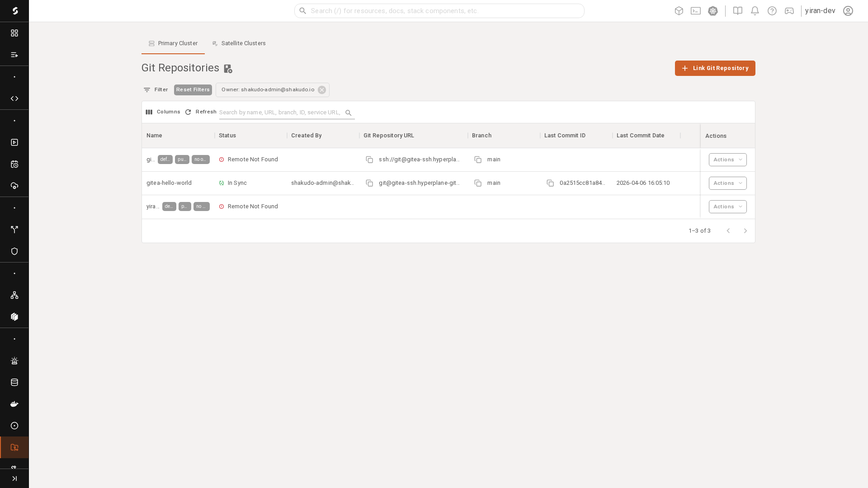The image size is (868, 488).
Task: Click the notifications bell icon
Action: pyautogui.click(x=755, y=11)
